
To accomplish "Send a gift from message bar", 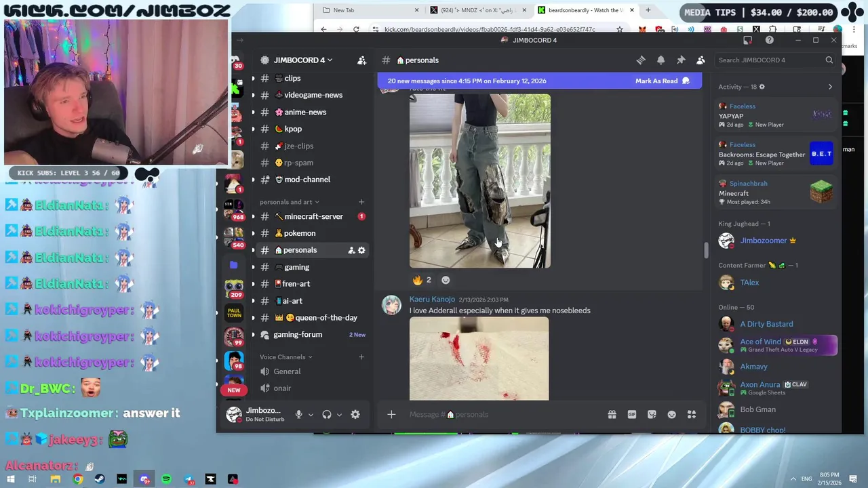I will (x=612, y=414).
